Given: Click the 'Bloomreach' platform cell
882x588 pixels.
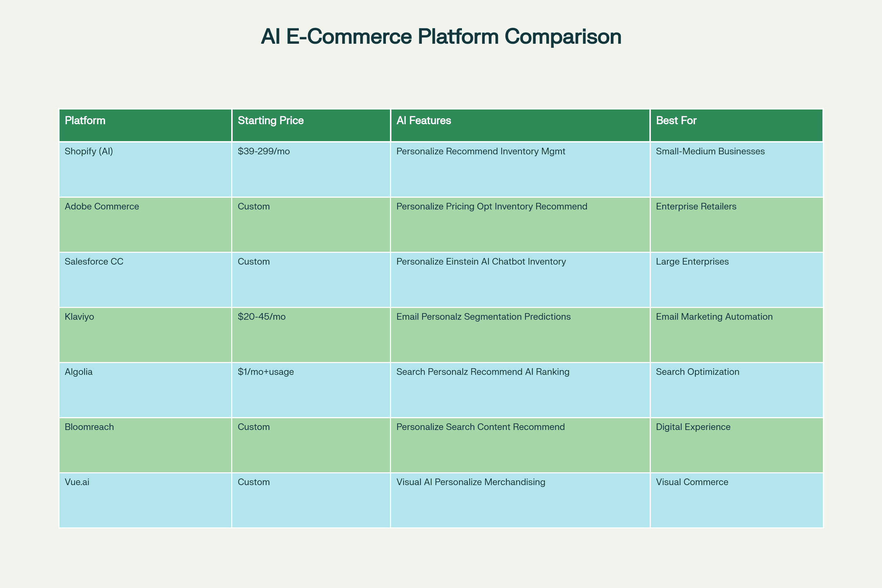Looking at the screenshot, I should tap(146, 445).
